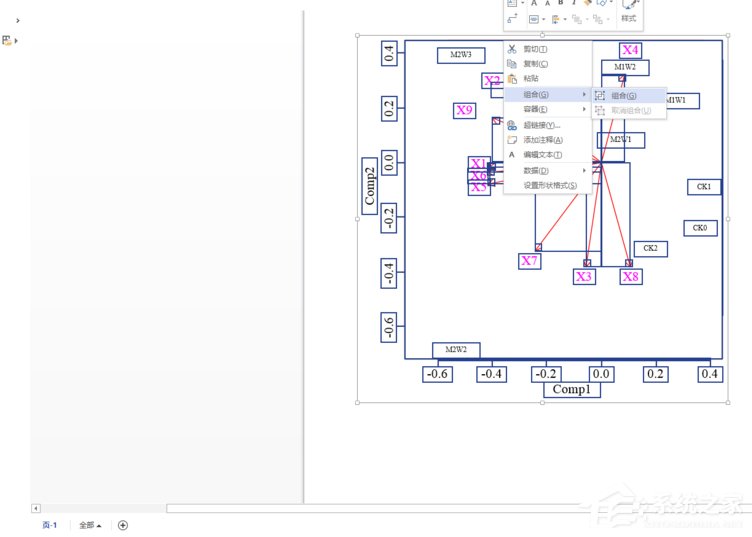The image size is (752, 537).
Task: Choose 编辑文本(T) edit text
Action: pos(548,155)
